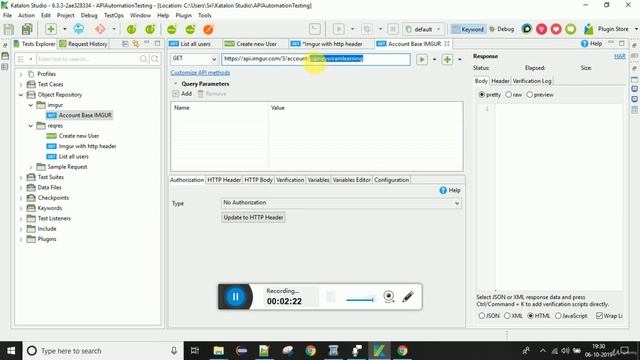Click the Debug perspective button
Screen dimensions: 640x360
502,29
